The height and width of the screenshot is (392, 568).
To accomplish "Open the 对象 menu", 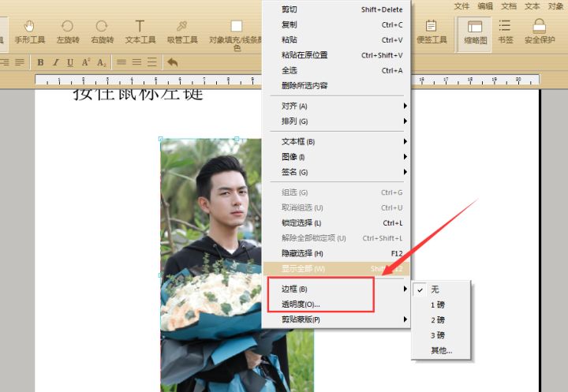I will tap(555, 6).
